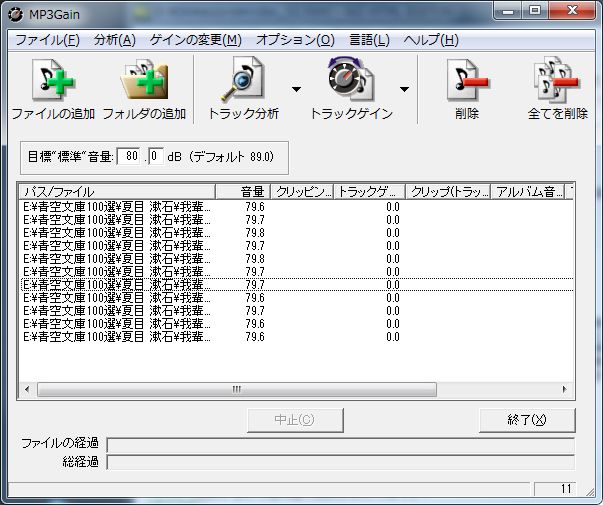Click the 総経過 total progress bar

[341, 462]
